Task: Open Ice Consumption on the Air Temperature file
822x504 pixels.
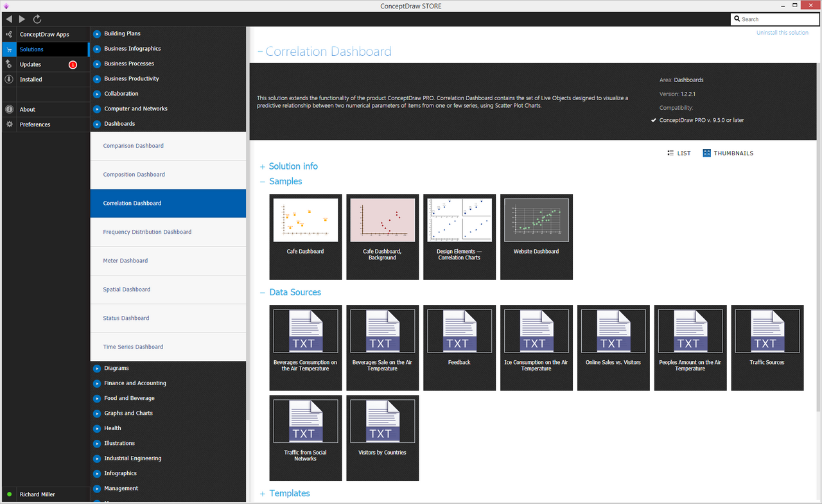Action: coord(536,348)
